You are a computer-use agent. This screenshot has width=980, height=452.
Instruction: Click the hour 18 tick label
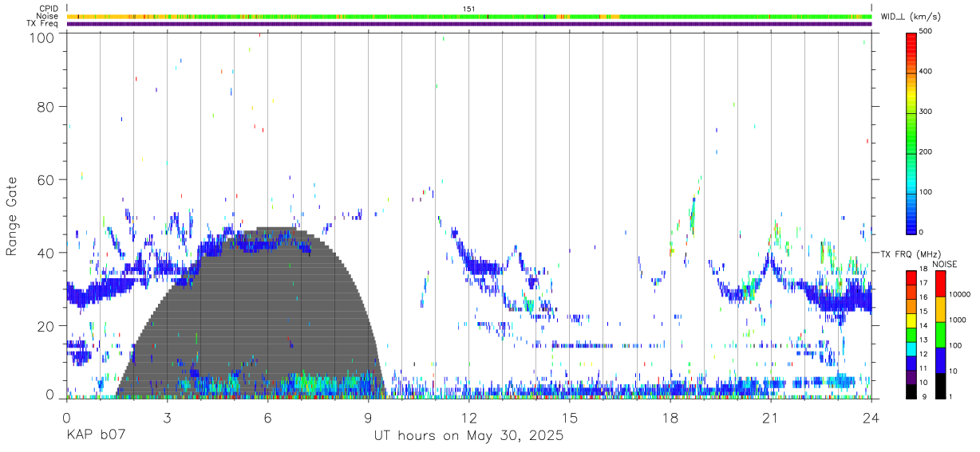pos(670,418)
